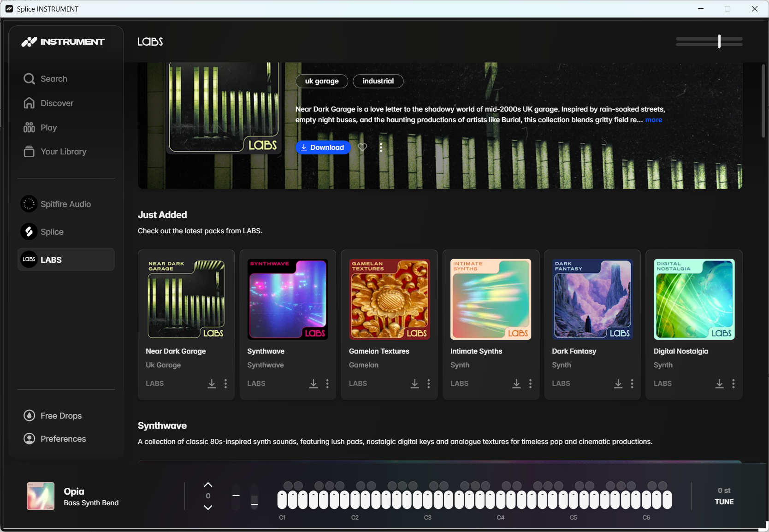Click the uk garage tag
This screenshot has height=532, width=769.
point(322,81)
